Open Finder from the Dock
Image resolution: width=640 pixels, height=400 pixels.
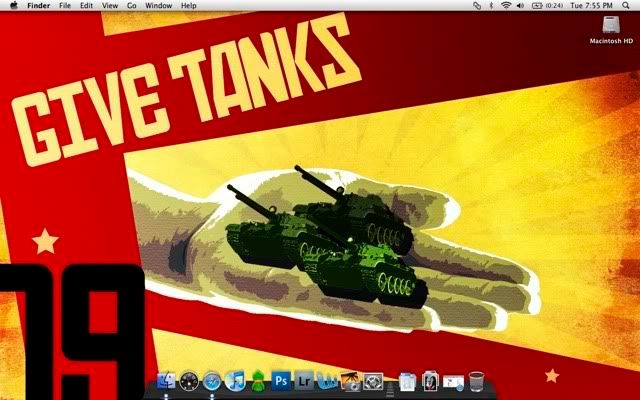pyautogui.click(x=166, y=381)
